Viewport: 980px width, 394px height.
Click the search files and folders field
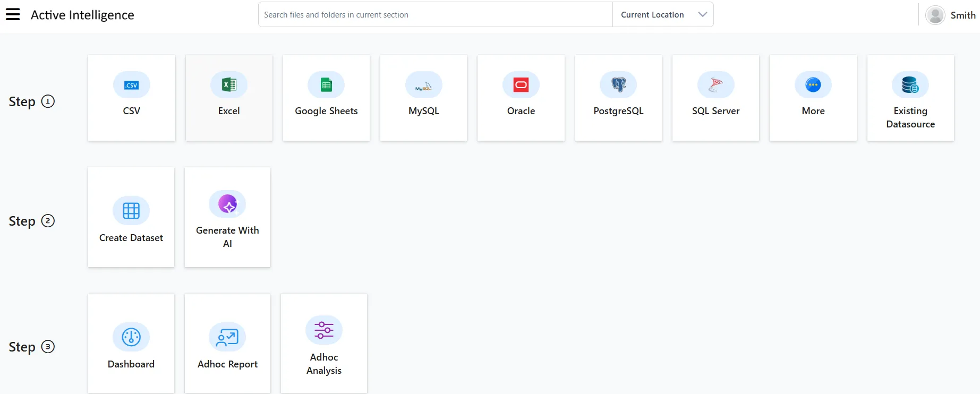tap(436, 15)
